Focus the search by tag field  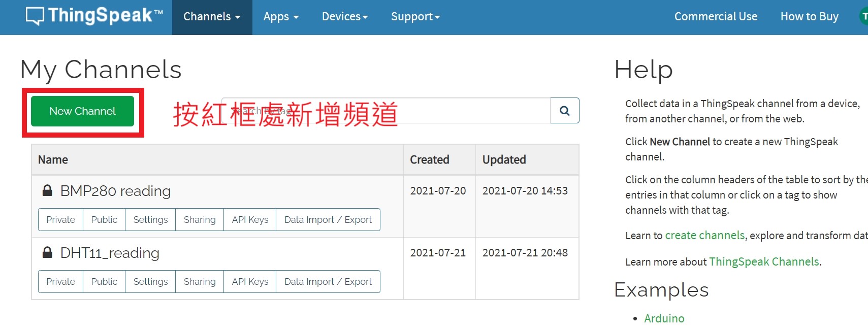(386, 111)
